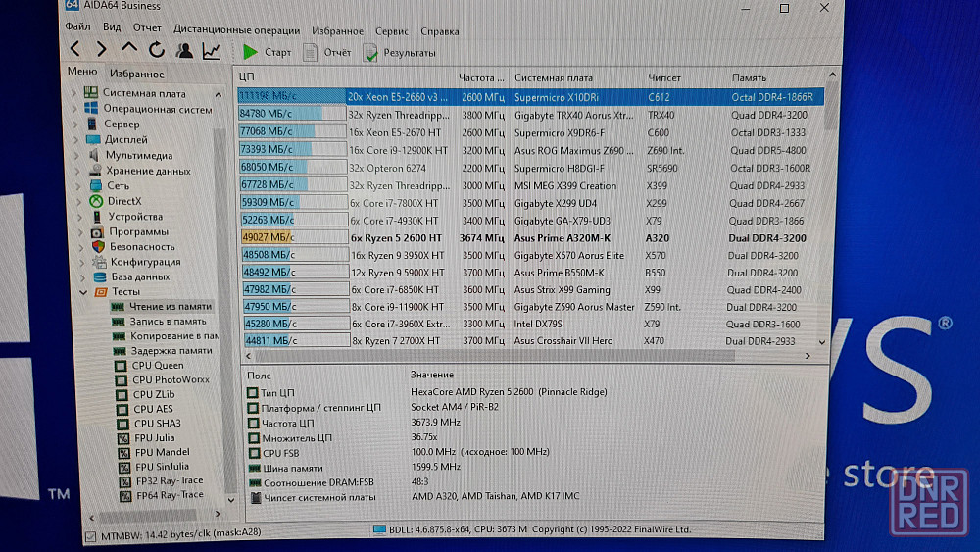
Task: Expand the Дисплей tree node
Action: (76, 139)
